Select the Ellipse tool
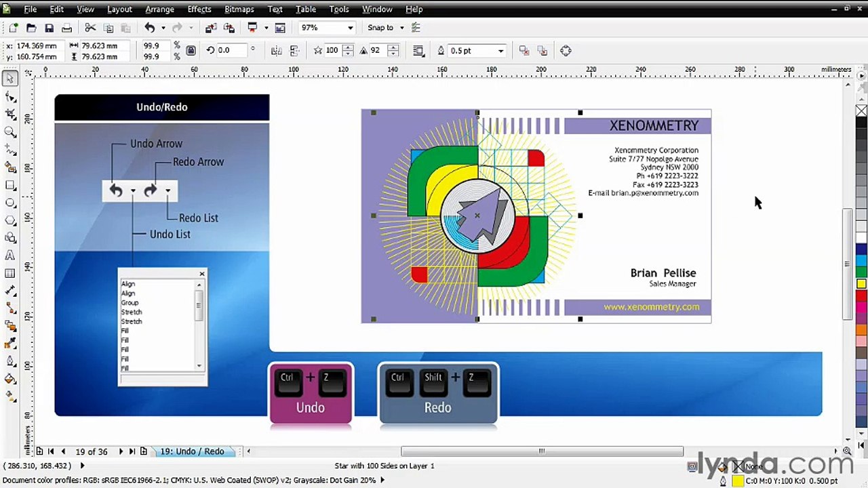The image size is (868, 488). pyautogui.click(x=10, y=203)
